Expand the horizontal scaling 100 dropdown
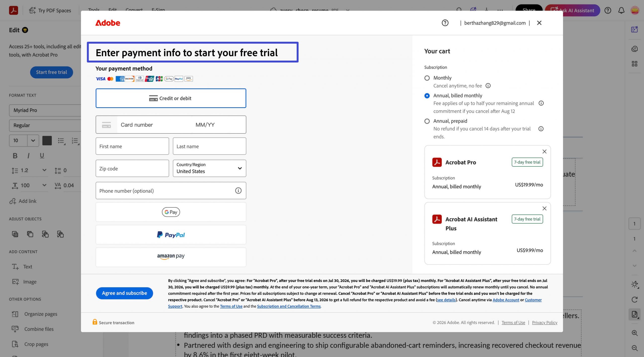 click(x=44, y=185)
